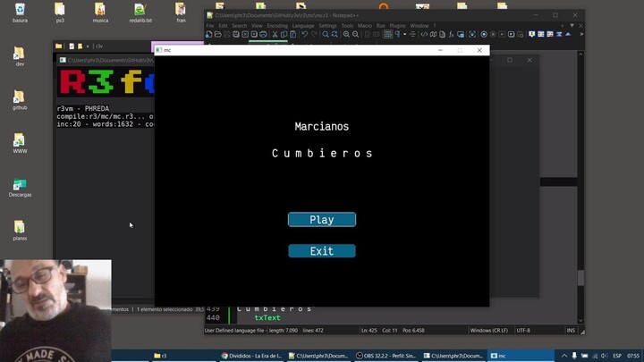Click Language style dropdown arrow in Notepad++ toolbar
The height and width of the screenshot is (362, 644).
404,35
